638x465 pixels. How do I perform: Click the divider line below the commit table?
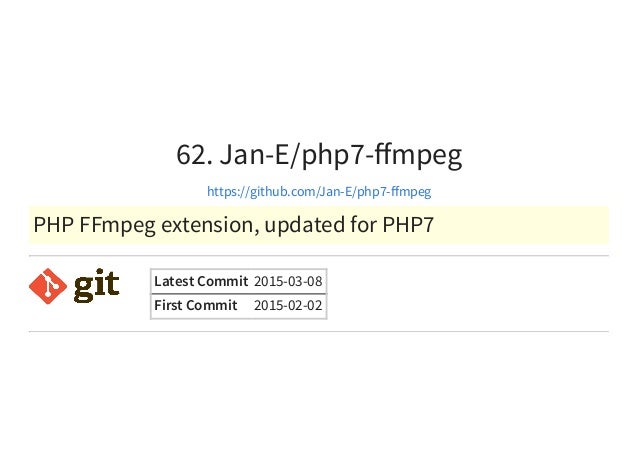tap(319, 332)
